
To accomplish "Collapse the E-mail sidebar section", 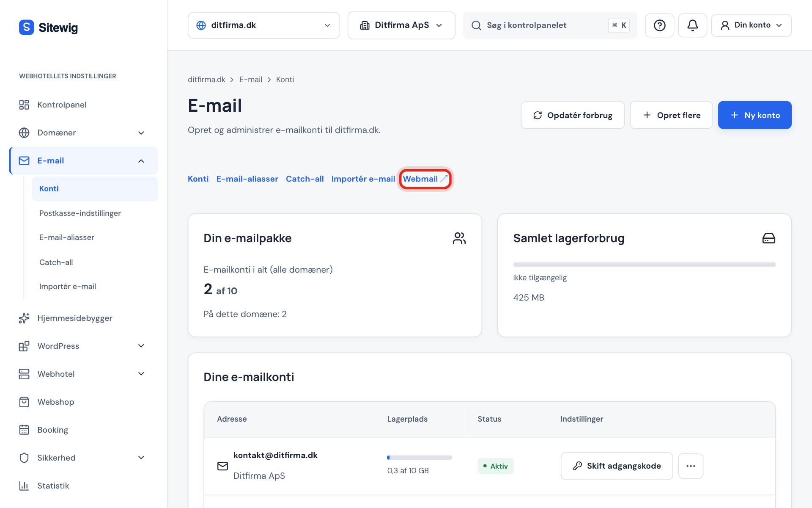I will 141,161.
